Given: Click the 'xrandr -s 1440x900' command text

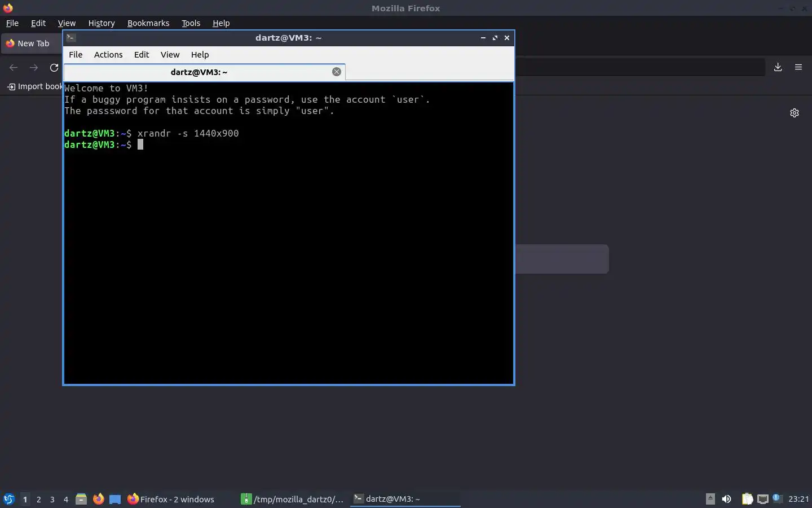Looking at the screenshot, I should tap(188, 133).
